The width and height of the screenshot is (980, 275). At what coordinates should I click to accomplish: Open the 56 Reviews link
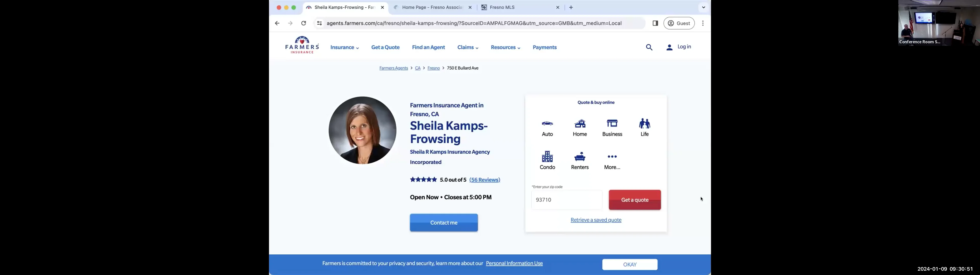coord(485,180)
